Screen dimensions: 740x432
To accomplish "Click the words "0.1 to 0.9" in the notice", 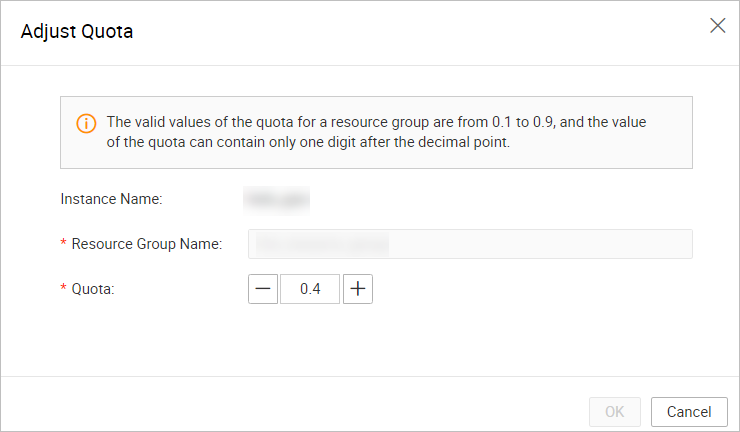I will point(523,122).
